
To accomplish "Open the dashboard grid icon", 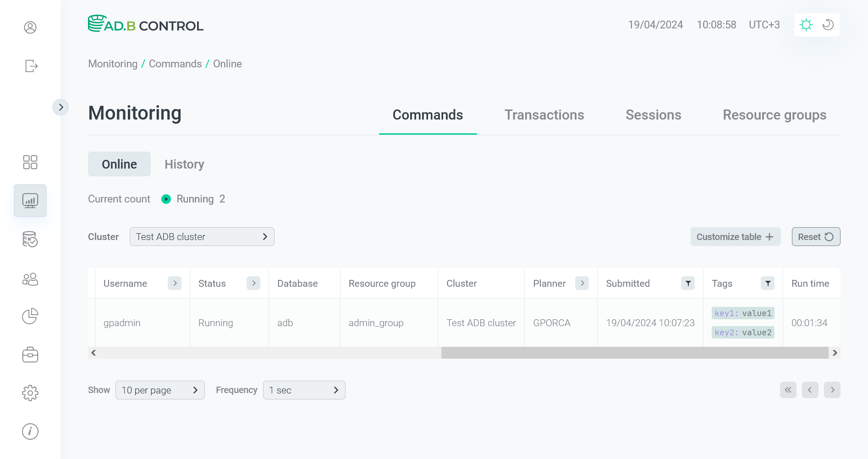I will point(30,162).
